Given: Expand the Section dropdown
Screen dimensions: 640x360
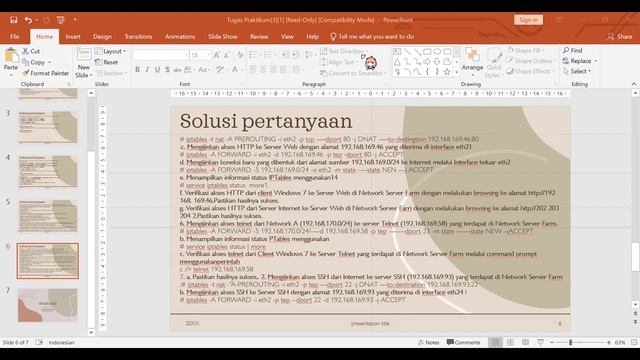Looking at the screenshot, I should click(112, 73).
